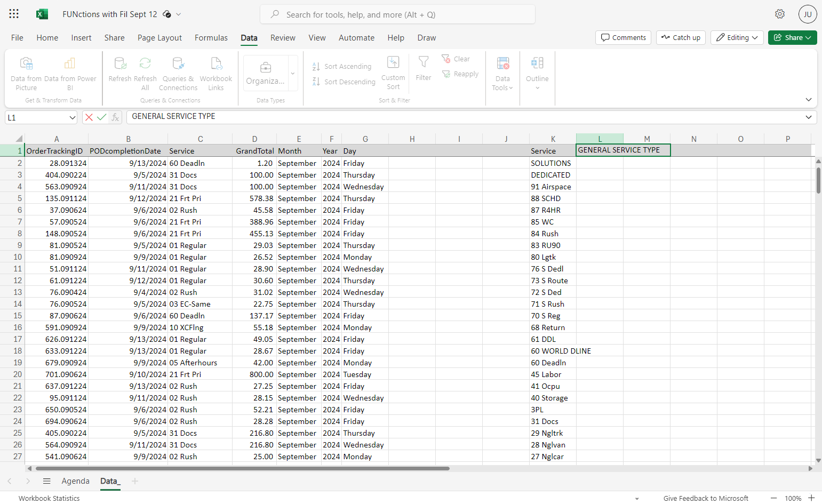Open the Page Layout tab
The height and width of the screenshot is (504, 822).
click(x=159, y=38)
